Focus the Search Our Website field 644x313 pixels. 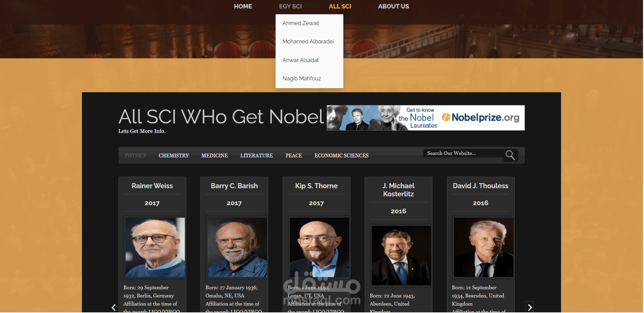[x=463, y=153]
